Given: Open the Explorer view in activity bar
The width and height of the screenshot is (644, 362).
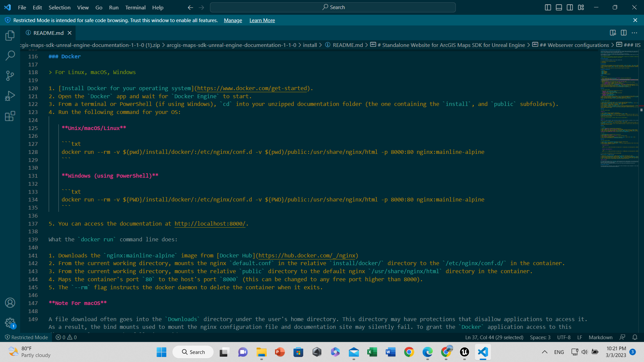Looking at the screenshot, I should coord(10,35).
